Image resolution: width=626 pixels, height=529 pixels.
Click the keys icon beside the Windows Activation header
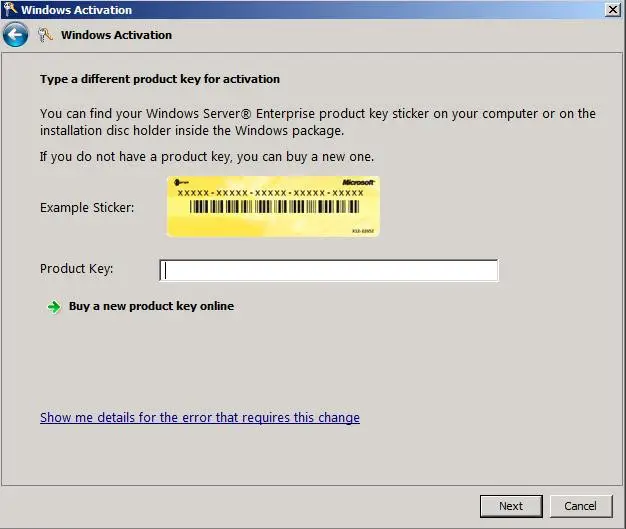45,35
